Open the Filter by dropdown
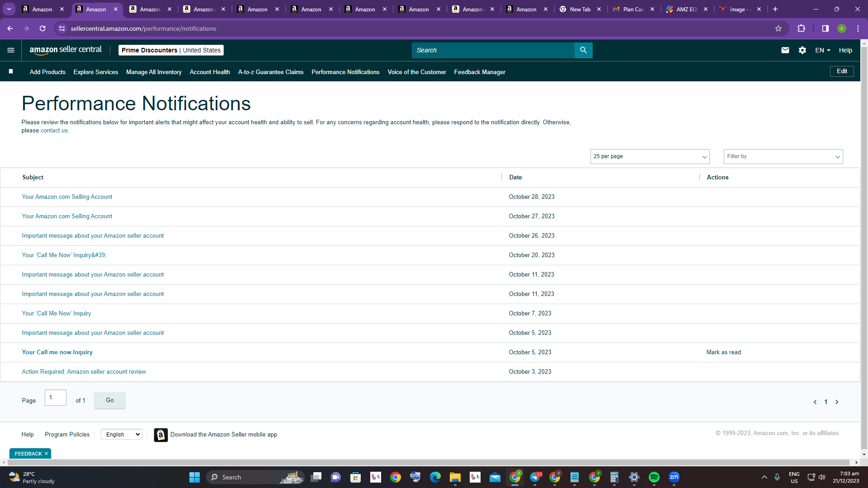The height and width of the screenshot is (488, 868). 783,156
